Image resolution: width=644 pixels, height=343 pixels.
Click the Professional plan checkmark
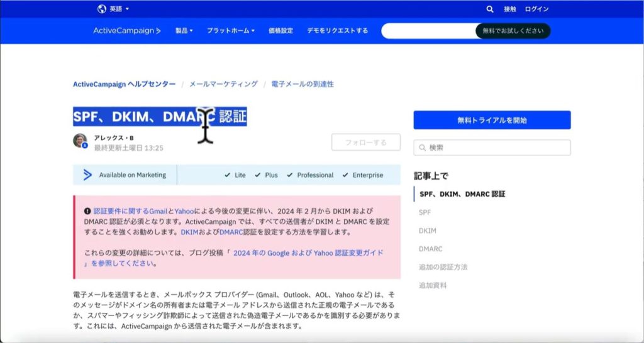pyautogui.click(x=289, y=175)
